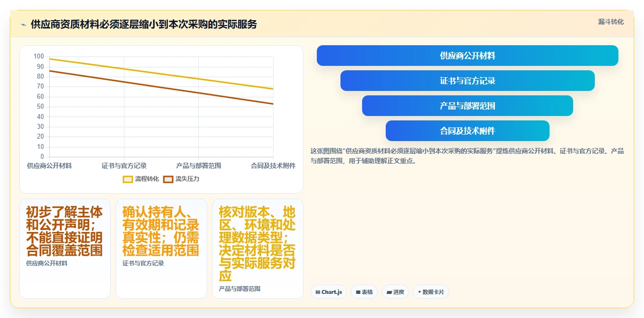Click the lightning icon beside the title
The width and height of the screenshot is (644, 318).
23,25
